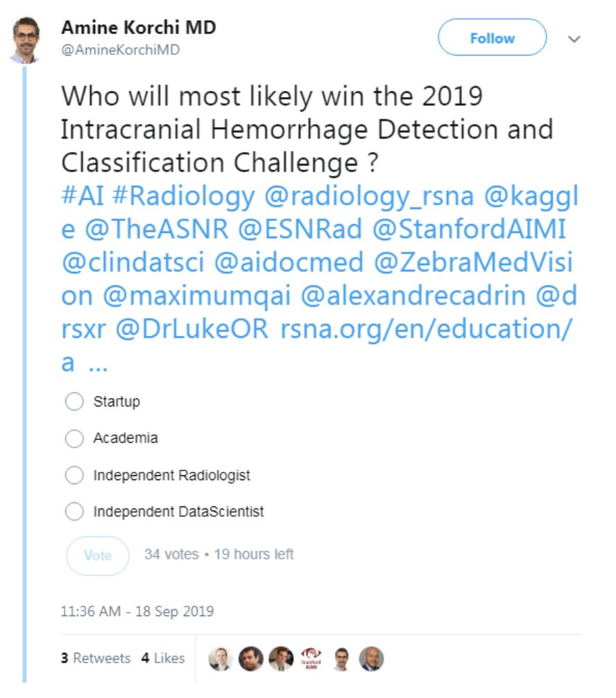Open Amine Korchi's profile photo

tap(26, 40)
